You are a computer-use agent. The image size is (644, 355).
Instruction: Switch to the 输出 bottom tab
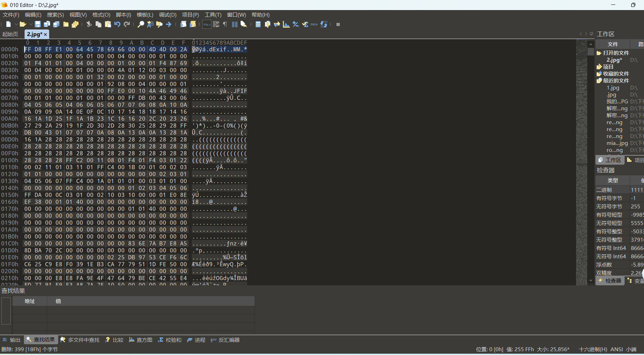coord(12,340)
